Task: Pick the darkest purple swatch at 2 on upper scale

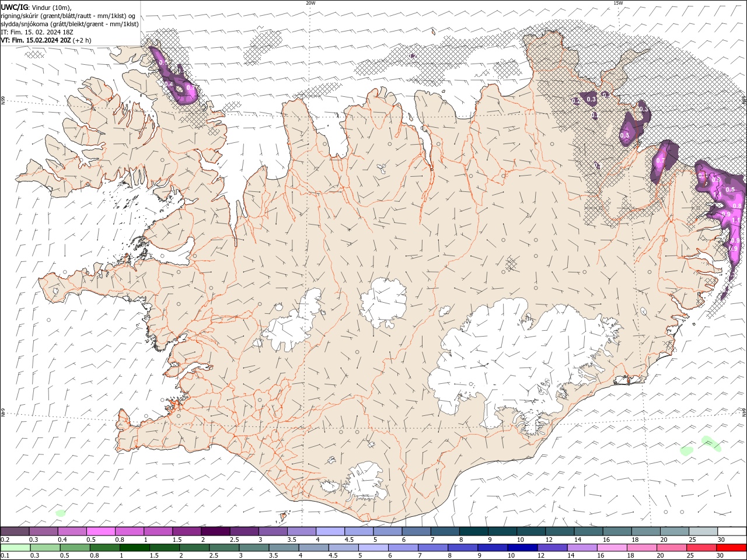Action: pos(215,531)
